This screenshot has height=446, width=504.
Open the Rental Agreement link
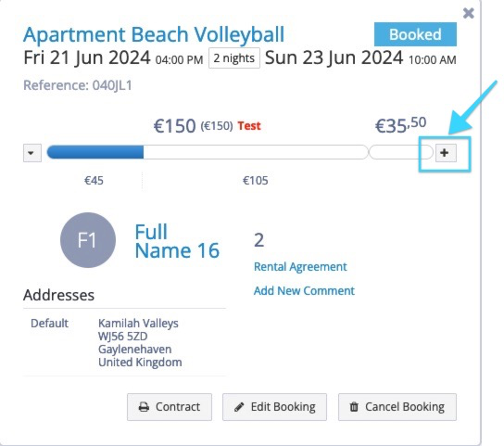coord(300,267)
